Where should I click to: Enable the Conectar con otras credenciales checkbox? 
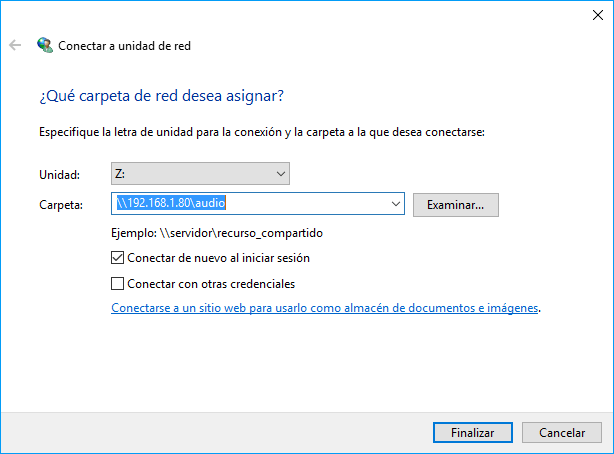(x=118, y=283)
